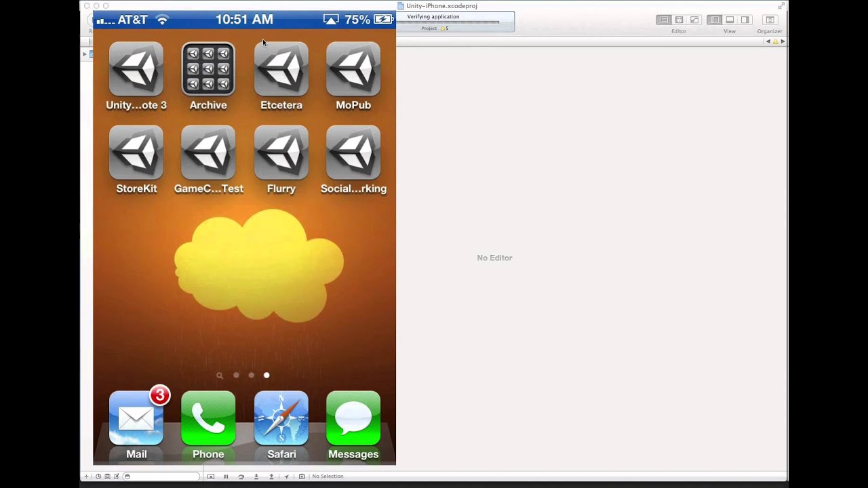
Task: Click the Unity-iPhone.xcodeproj window title
Action: [441, 6]
